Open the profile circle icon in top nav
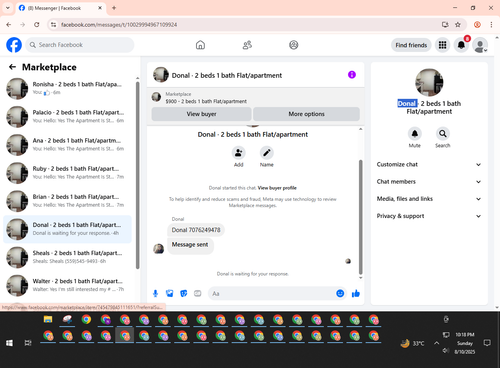Viewport: 500px width, 368px height. click(x=294, y=45)
